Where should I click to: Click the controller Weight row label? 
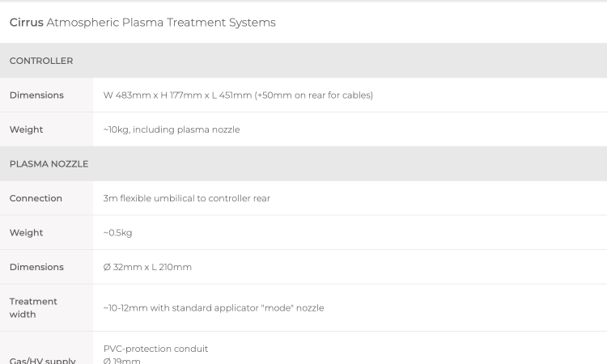pos(27,129)
